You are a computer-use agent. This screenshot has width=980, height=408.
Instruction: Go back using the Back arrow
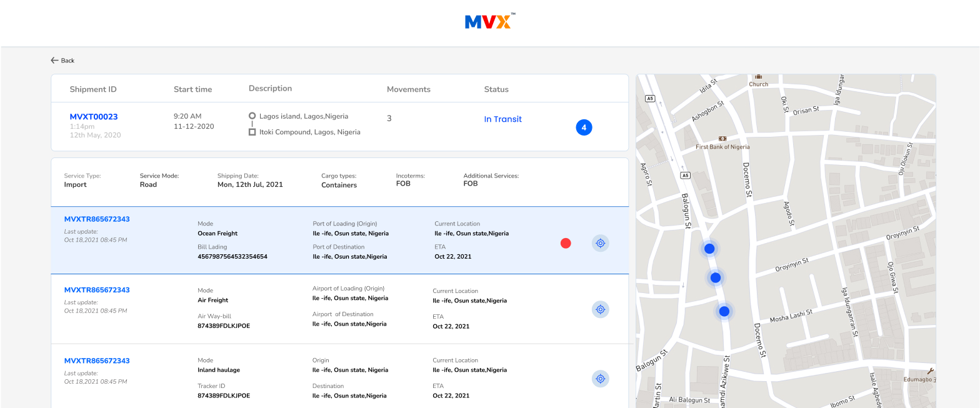(62, 61)
